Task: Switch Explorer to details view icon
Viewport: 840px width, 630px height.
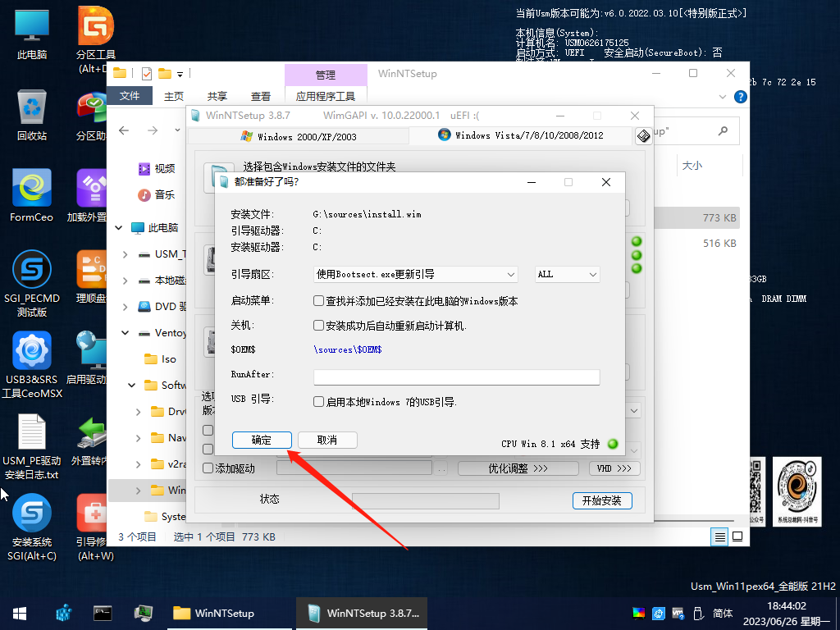Action: [x=720, y=536]
